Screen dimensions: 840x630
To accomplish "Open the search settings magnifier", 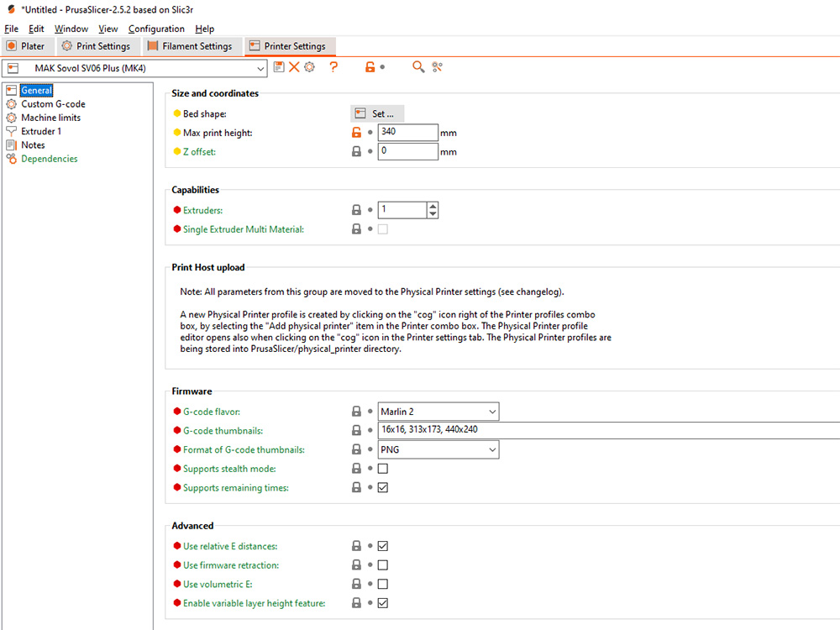I will (418, 67).
